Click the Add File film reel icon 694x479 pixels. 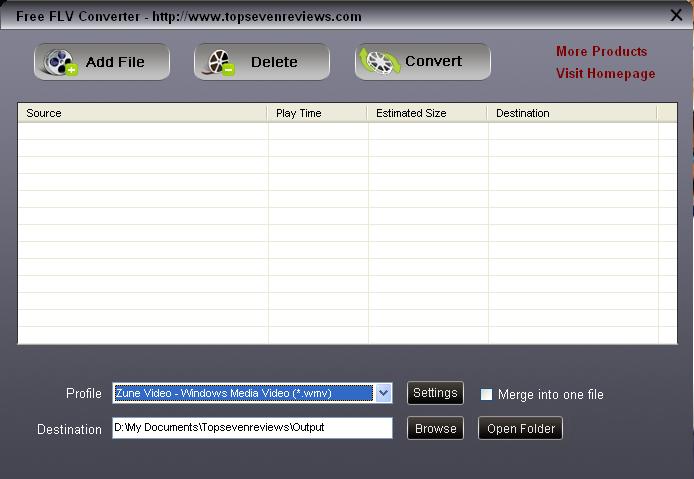click(x=61, y=62)
